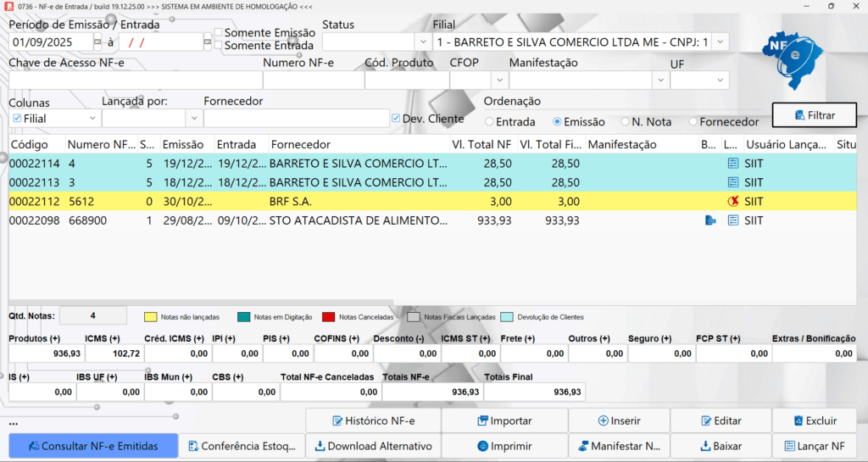Open Histórico NF-e
Image resolution: width=868 pixels, height=462 pixels.
point(372,420)
